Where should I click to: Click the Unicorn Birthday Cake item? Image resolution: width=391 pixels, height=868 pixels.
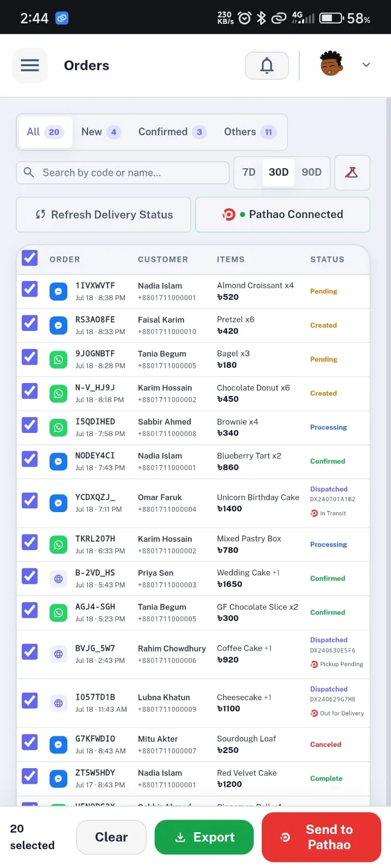coord(258,497)
